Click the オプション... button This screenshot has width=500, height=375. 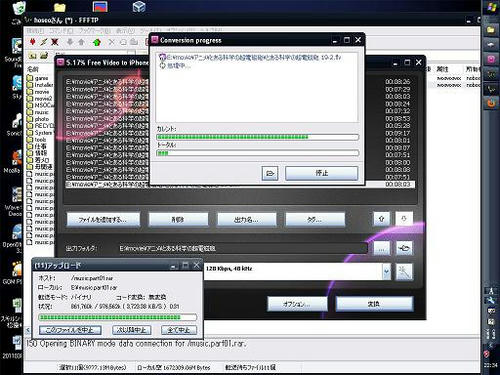297,304
